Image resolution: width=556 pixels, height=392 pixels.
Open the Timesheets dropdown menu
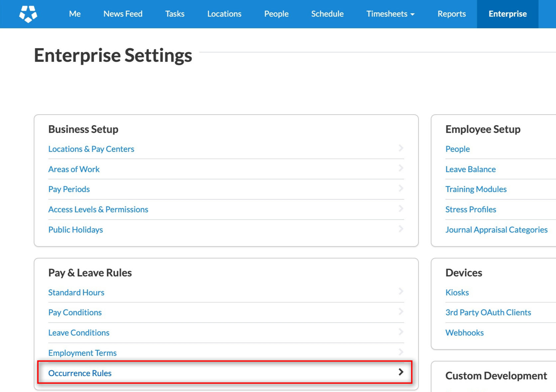[390, 14]
